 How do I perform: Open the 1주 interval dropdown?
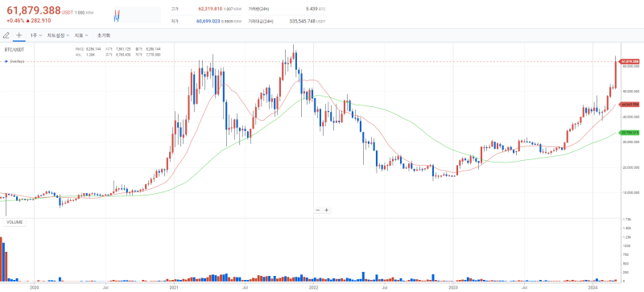(35, 35)
